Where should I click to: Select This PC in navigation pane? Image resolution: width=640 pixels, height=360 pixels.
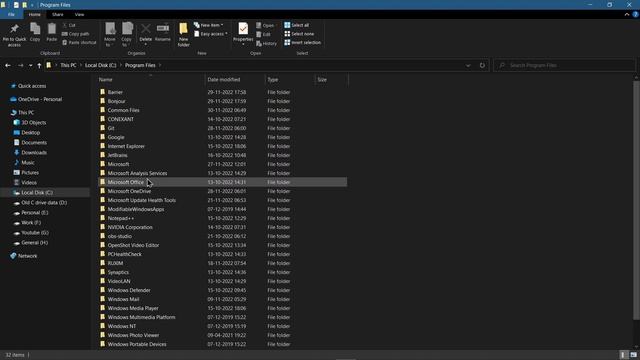[26, 113]
